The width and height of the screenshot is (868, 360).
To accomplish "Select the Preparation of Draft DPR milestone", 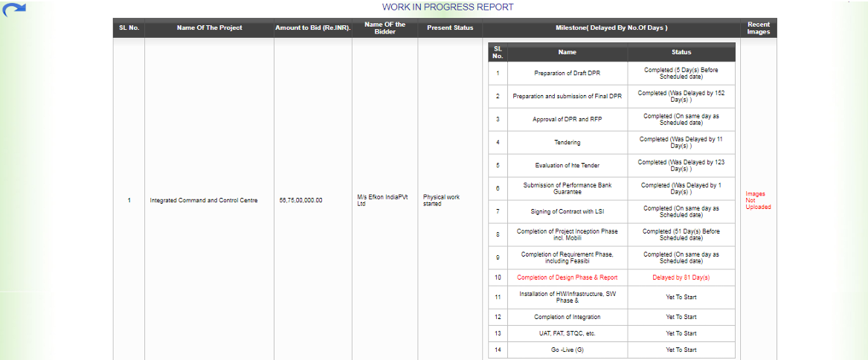I will pyautogui.click(x=567, y=73).
